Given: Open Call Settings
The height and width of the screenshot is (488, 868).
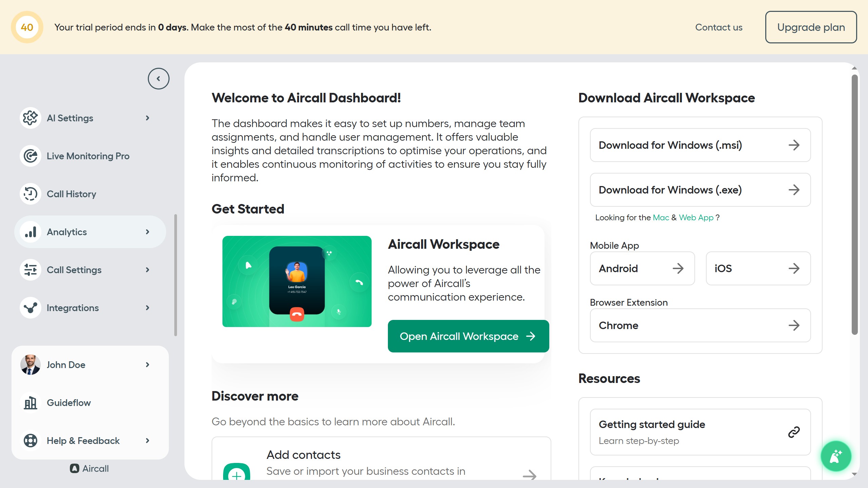Looking at the screenshot, I should coord(90,270).
